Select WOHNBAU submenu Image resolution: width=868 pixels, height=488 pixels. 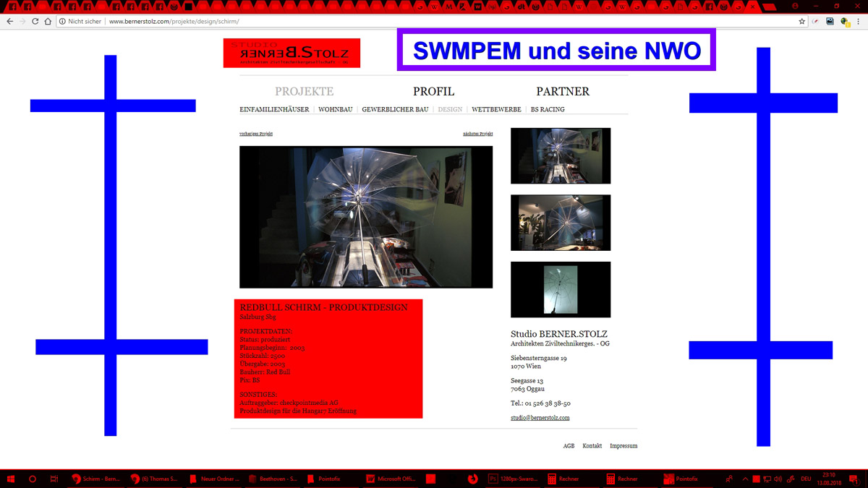point(336,110)
